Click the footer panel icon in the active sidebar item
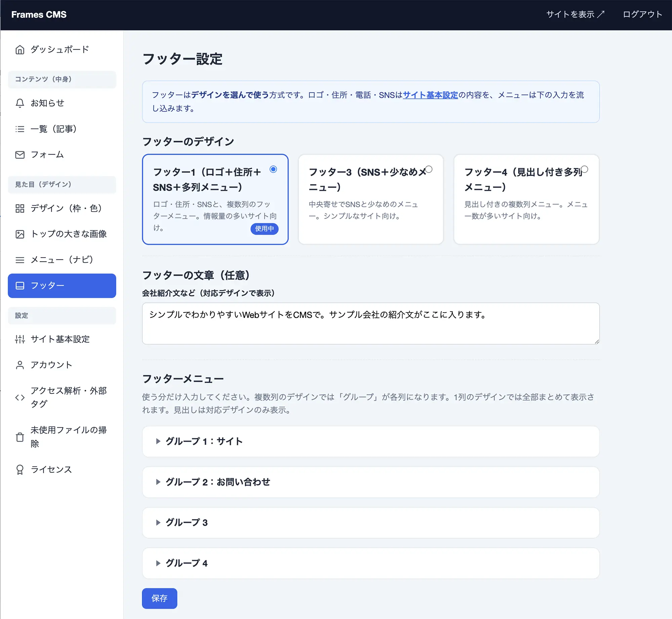The height and width of the screenshot is (619, 672). point(20,286)
